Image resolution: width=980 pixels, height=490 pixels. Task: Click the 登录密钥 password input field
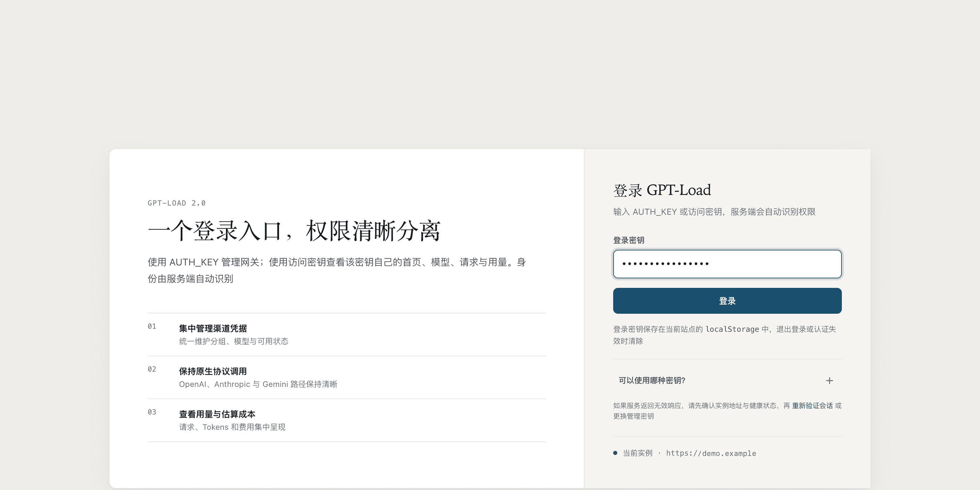tap(727, 264)
